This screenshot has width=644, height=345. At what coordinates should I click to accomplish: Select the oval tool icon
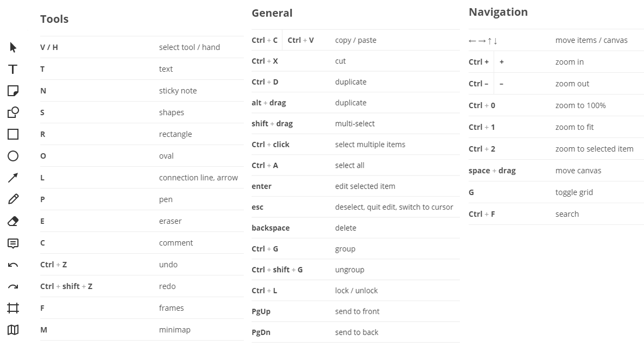click(x=13, y=156)
